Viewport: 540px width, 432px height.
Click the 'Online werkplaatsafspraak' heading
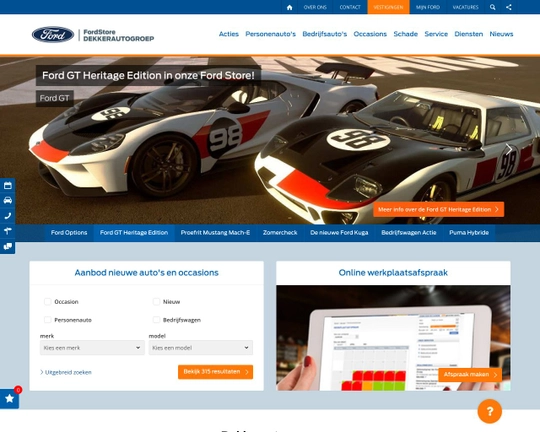pyautogui.click(x=393, y=273)
